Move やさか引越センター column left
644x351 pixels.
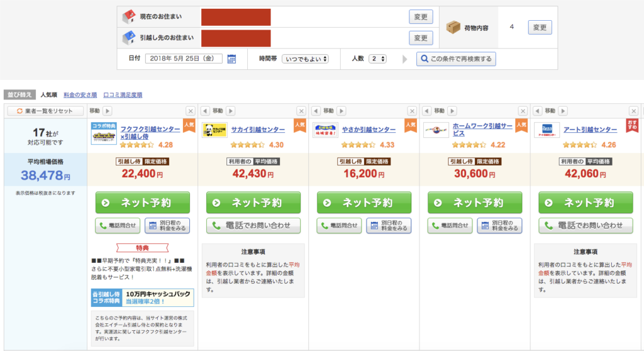pos(316,111)
